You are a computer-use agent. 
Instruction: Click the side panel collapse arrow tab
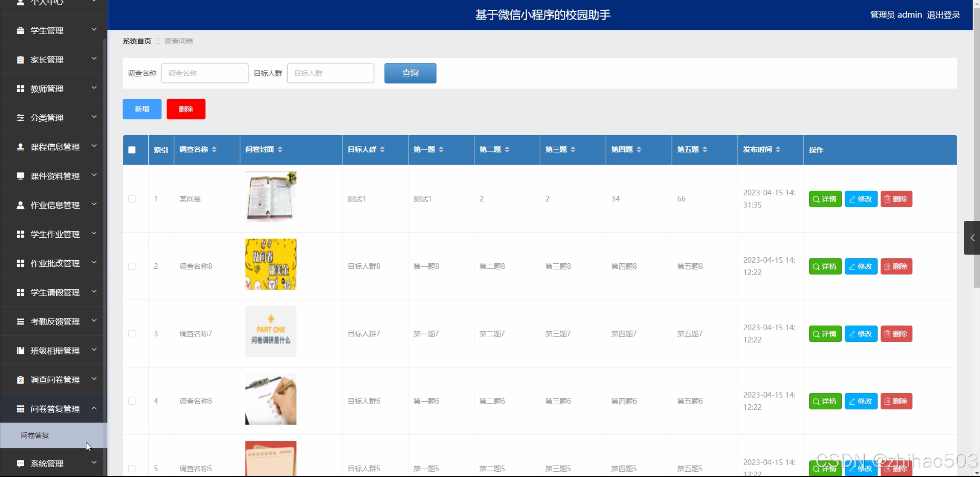972,238
